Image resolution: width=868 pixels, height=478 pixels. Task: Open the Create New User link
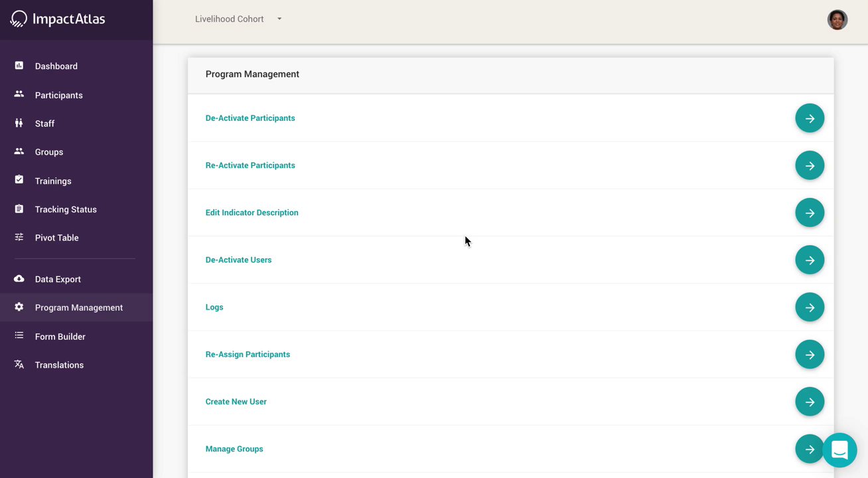point(236,402)
